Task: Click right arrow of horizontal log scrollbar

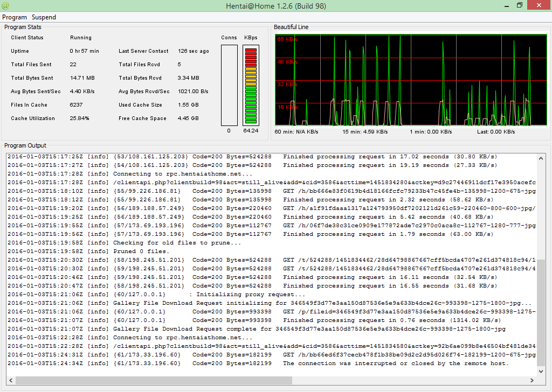Action: 532,380
